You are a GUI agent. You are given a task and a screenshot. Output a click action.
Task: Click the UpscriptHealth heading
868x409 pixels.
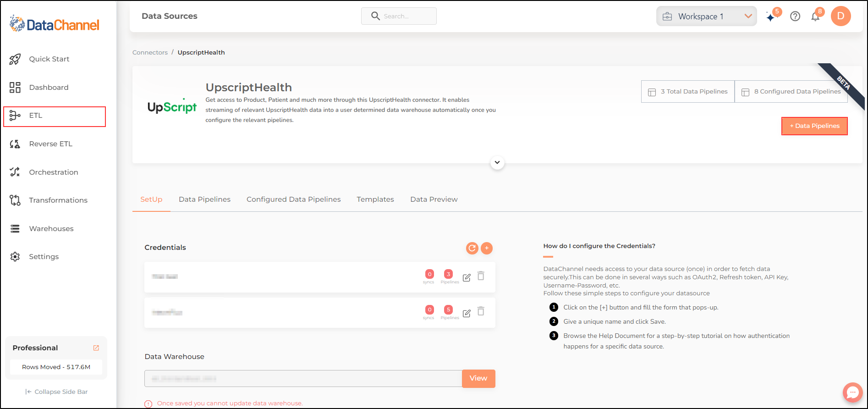tap(248, 88)
